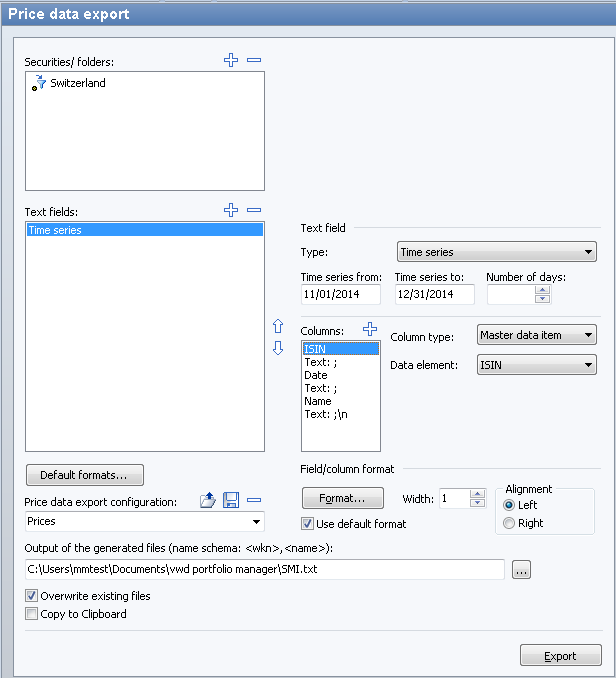
Task: Save configuration with the floppy disk icon
Action: [x=231, y=501]
